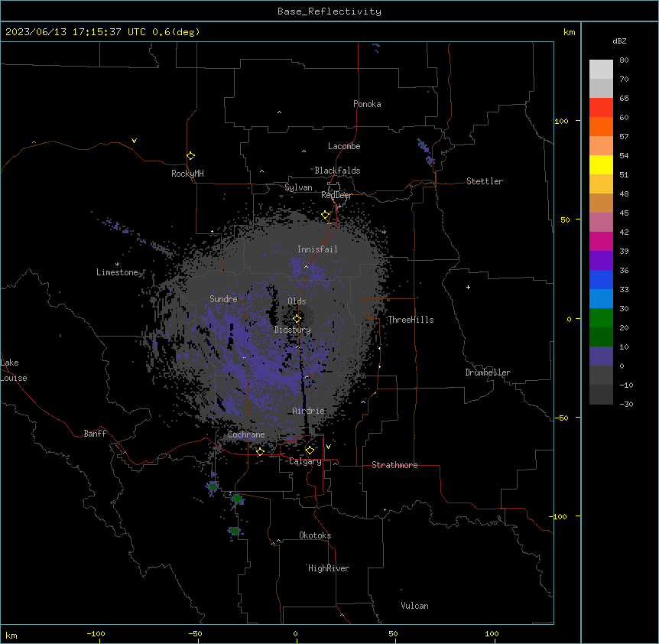The width and height of the screenshot is (659, 644).
Task: Click the green echo cell southwest of Cochrane
Action: pos(213,486)
